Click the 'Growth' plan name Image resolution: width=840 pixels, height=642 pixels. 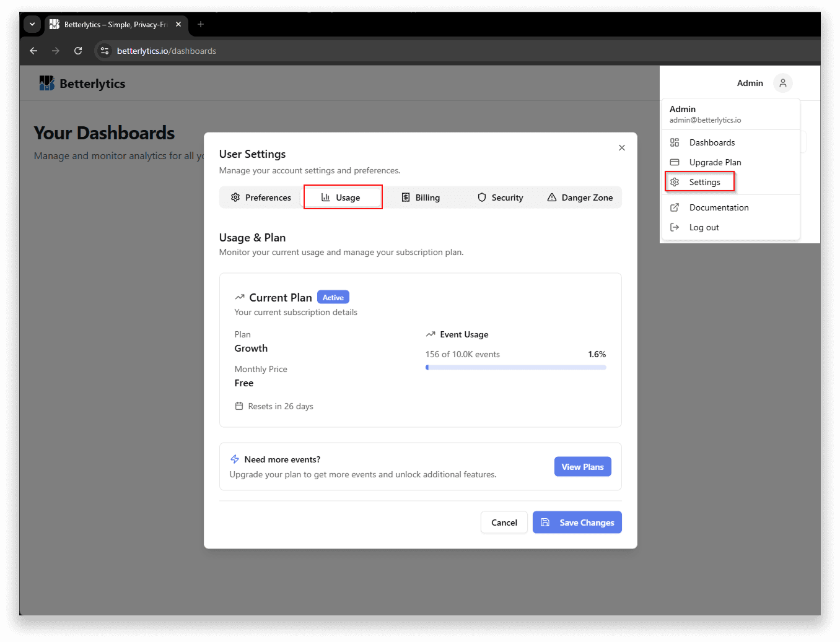tap(251, 349)
